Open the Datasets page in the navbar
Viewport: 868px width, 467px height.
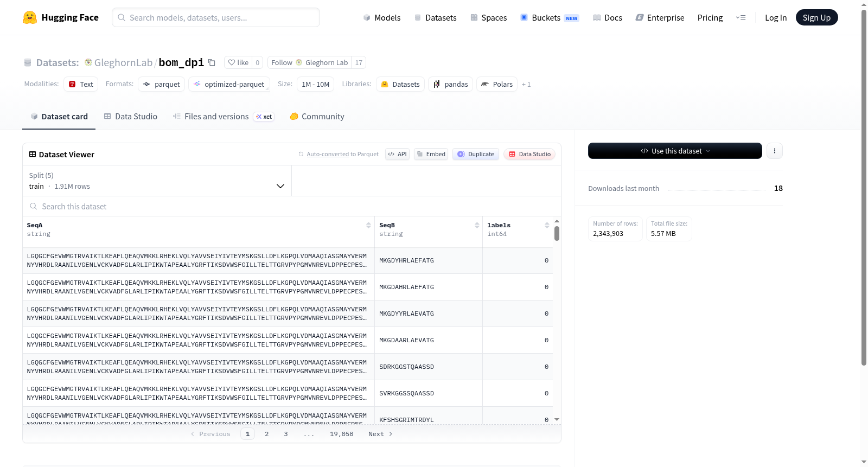pyautogui.click(x=435, y=17)
